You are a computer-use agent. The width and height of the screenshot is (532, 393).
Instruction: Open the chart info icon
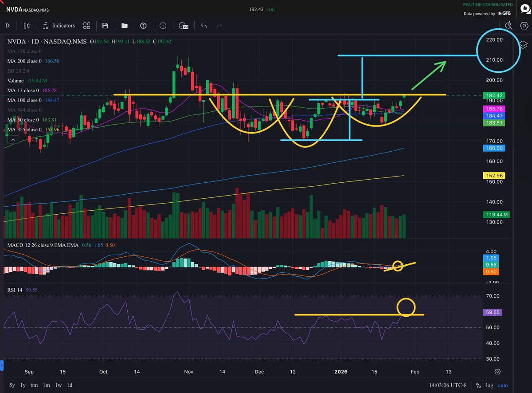[163, 25]
